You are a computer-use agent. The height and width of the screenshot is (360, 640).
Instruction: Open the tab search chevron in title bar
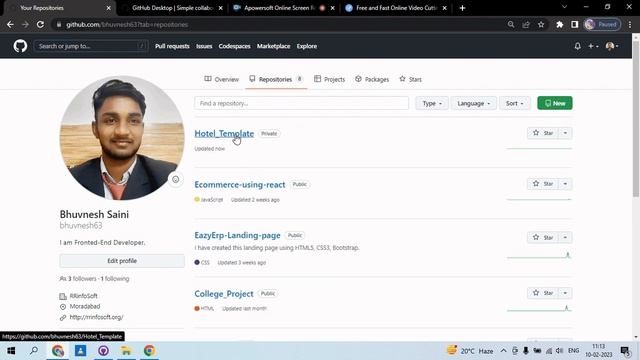click(x=564, y=7)
